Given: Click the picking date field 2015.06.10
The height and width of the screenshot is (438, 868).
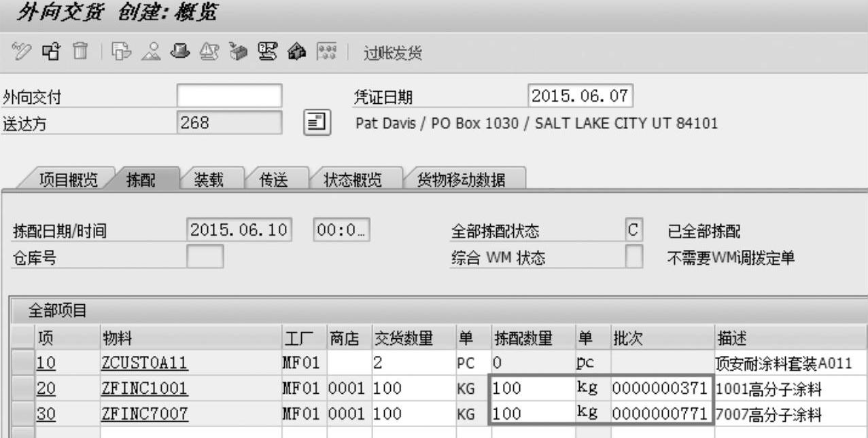Looking at the screenshot, I should [239, 230].
